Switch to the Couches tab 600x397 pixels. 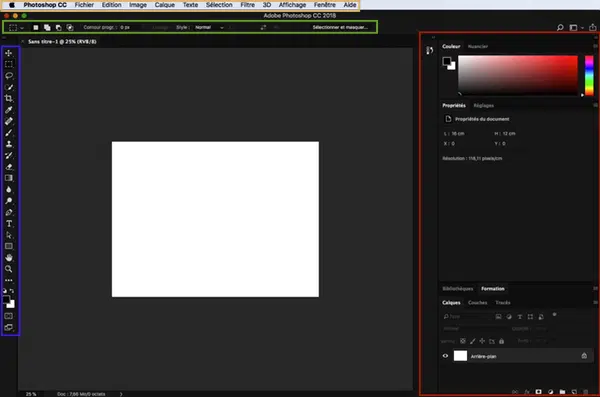[478, 302]
